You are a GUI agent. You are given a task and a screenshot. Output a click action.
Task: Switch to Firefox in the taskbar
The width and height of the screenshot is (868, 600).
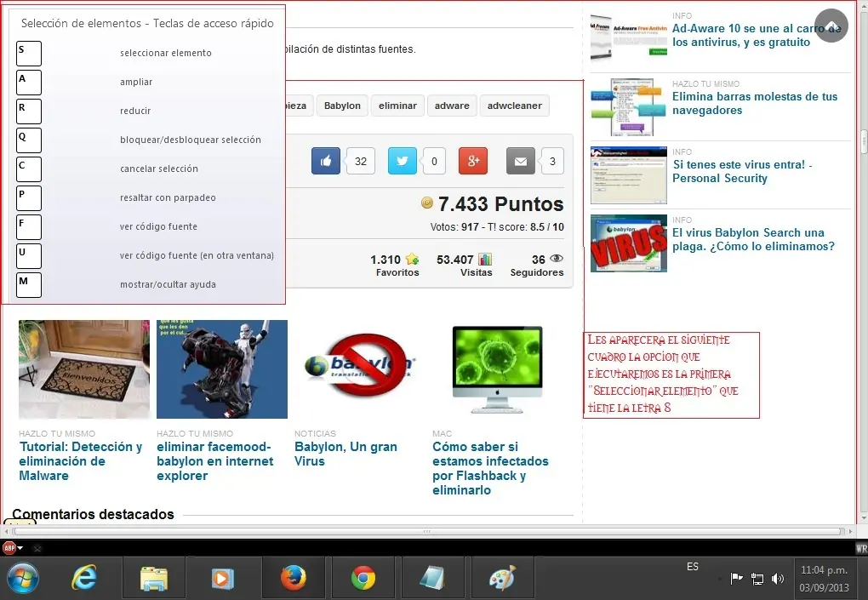tap(293, 579)
